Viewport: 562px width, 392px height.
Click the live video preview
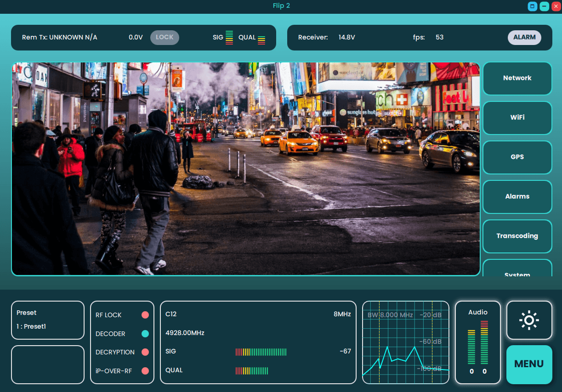[x=246, y=169]
